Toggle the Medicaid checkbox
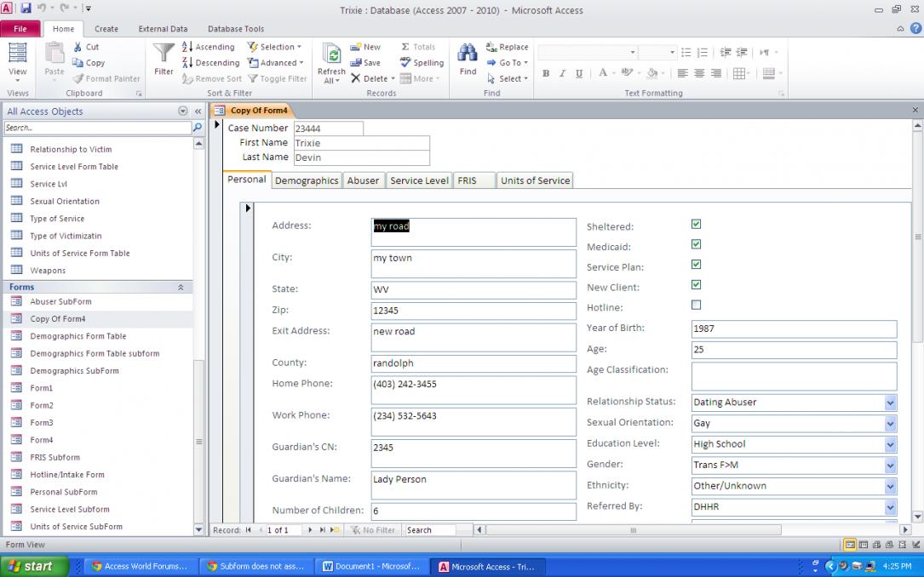This screenshot has height=577, width=924. [696, 245]
